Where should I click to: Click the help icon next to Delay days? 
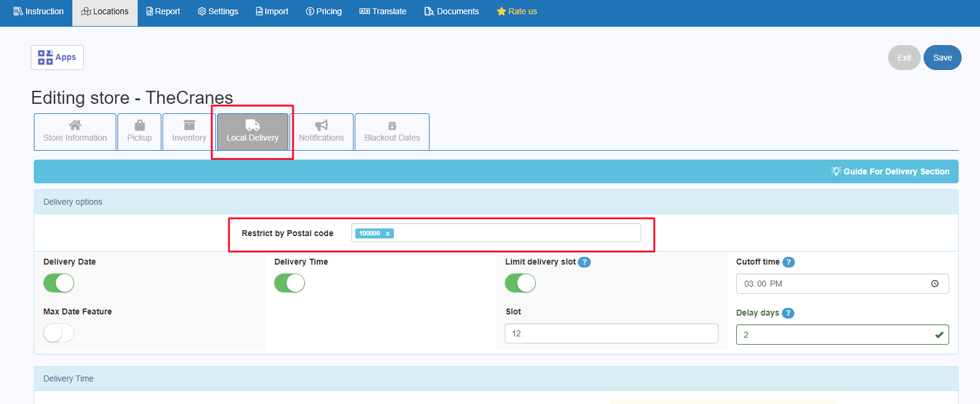(x=788, y=313)
